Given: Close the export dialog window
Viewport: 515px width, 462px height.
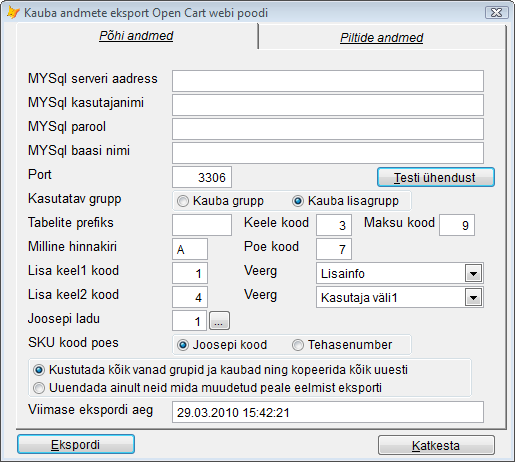Looking at the screenshot, I should pos(497,13).
